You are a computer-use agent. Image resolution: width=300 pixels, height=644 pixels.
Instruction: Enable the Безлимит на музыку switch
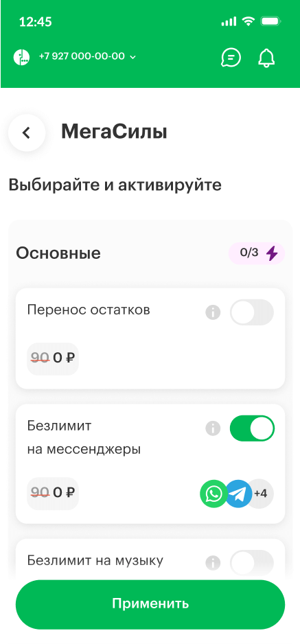[251, 563]
